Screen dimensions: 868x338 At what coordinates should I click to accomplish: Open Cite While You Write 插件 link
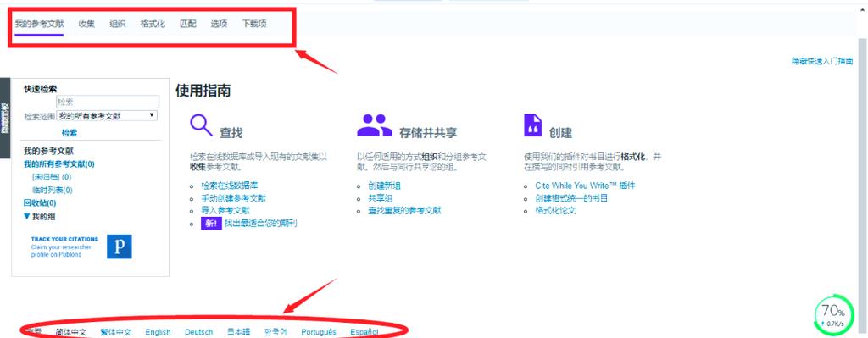[x=585, y=186]
